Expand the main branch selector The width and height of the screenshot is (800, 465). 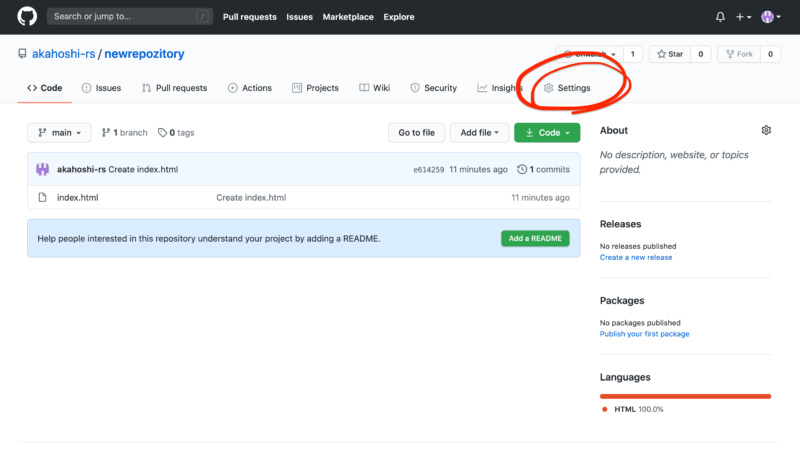(x=59, y=133)
